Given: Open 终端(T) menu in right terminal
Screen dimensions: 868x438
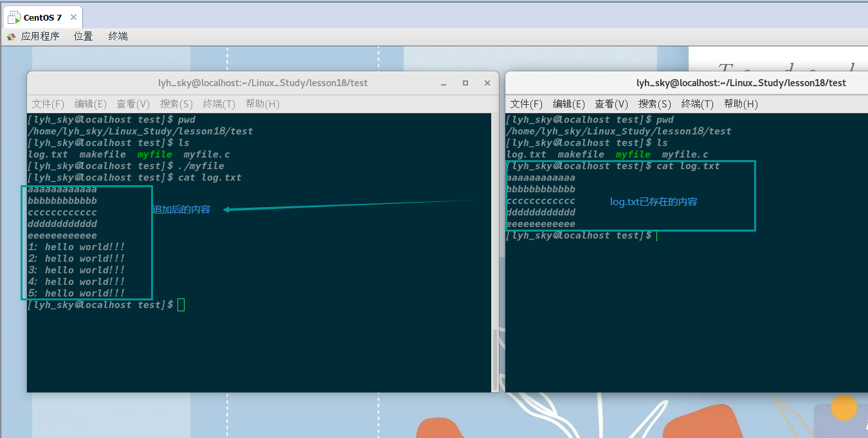Looking at the screenshot, I should (698, 104).
